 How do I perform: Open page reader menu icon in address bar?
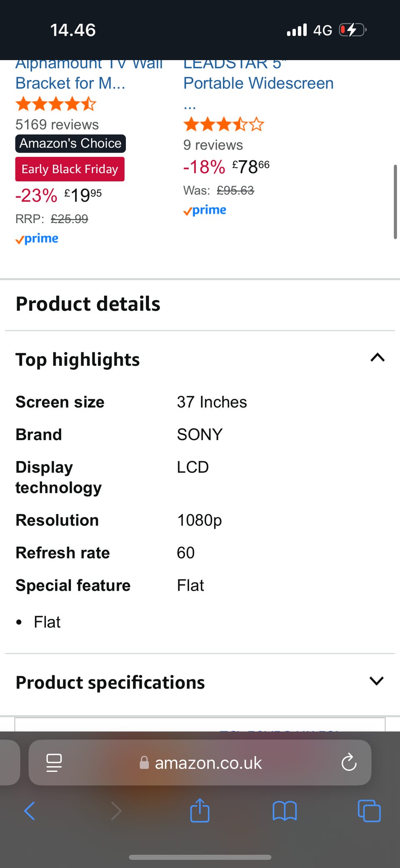coord(54,762)
